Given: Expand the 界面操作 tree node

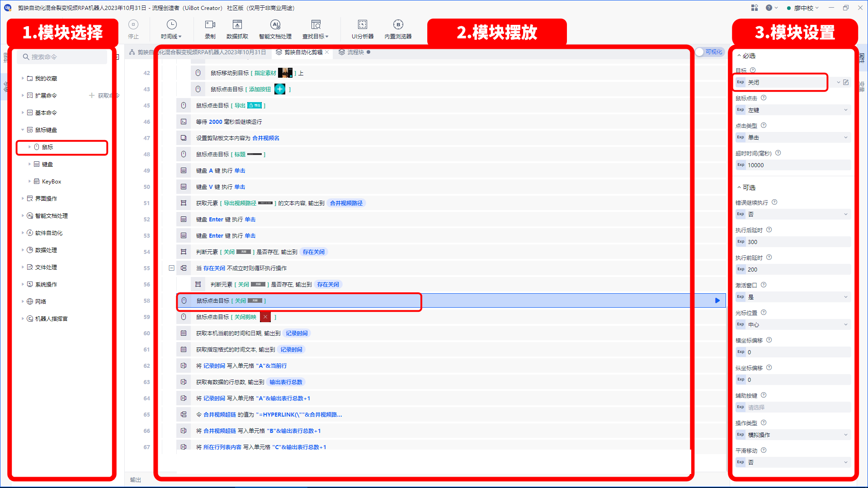Looking at the screenshot, I should (x=23, y=198).
